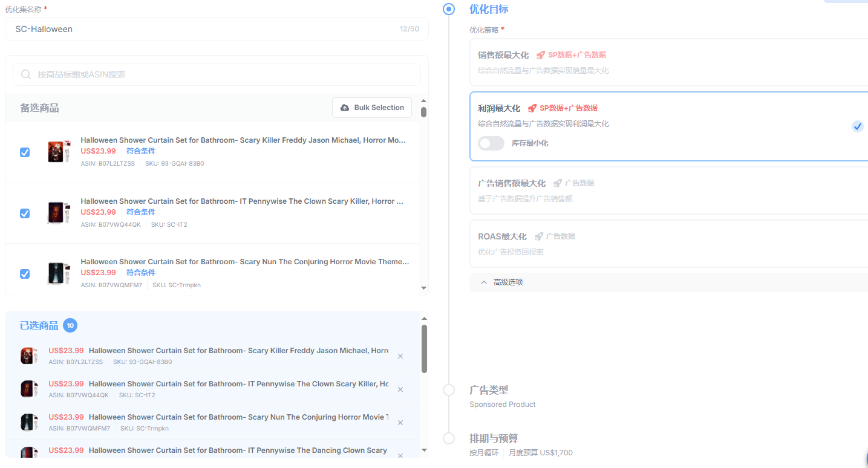Click rocket icon beside ROAS最大化
The height and width of the screenshot is (468, 868).
pyautogui.click(x=539, y=236)
